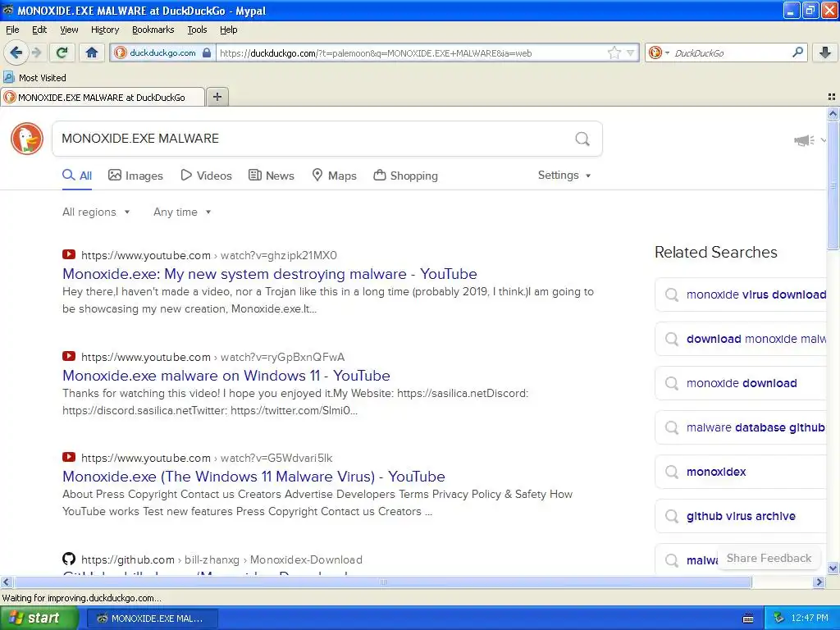Open the Images results tab
Viewport: 840px width, 630px height.
[x=135, y=176]
